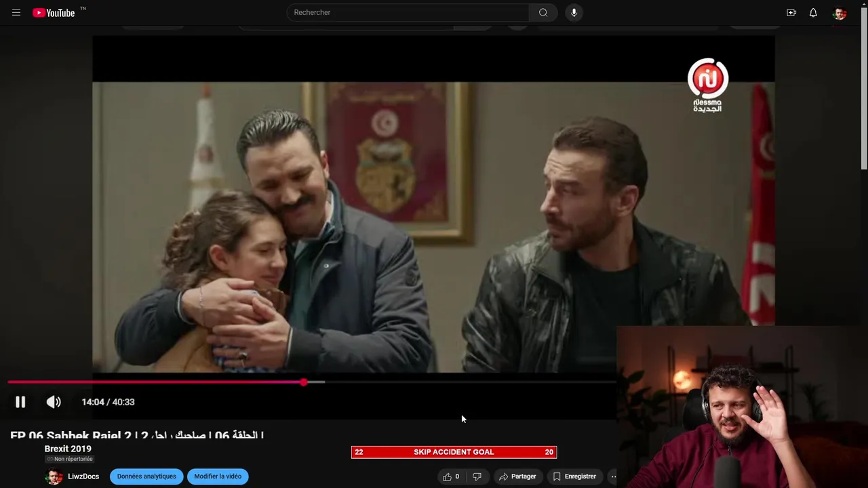Image resolution: width=868 pixels, height=488 pixels.
Task: Open the Create video camera icon
Action: (x=791, y=12)
